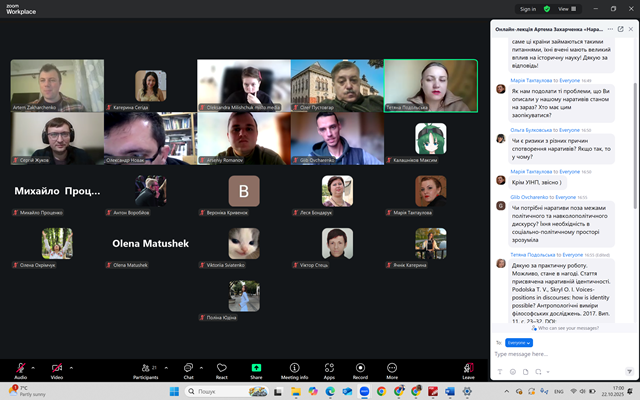Open the Participants panel
640x400 pixels.
coord(145,368)
